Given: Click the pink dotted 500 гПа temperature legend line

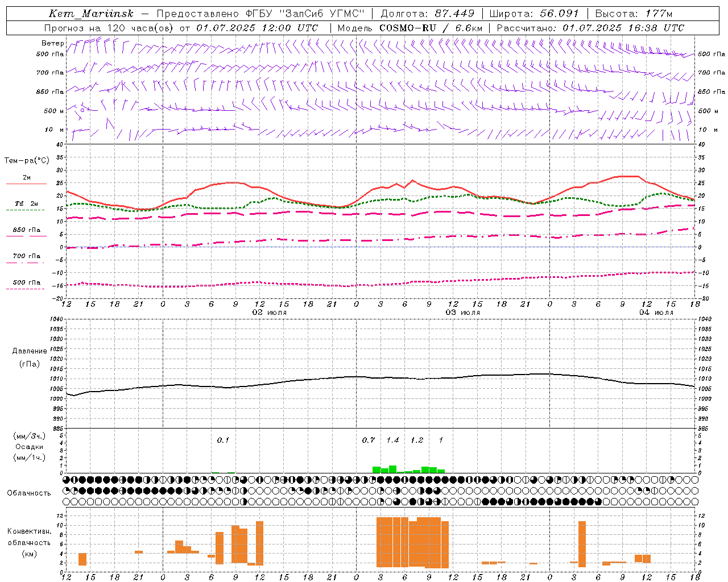Looking at the screenshot, I should click(x=25, y=289).
